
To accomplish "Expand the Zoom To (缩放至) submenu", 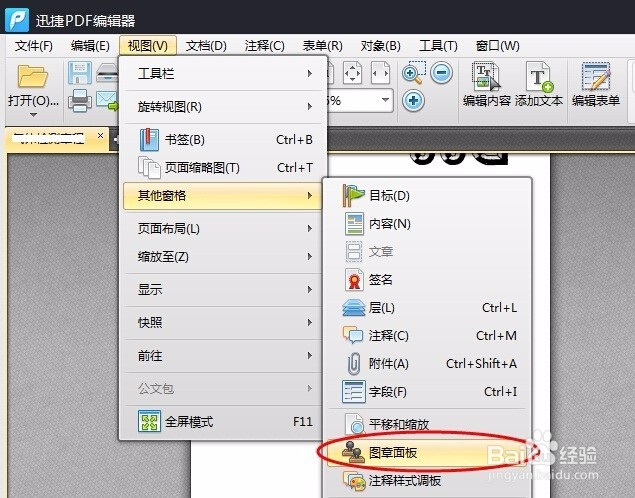I will [225, 257].
